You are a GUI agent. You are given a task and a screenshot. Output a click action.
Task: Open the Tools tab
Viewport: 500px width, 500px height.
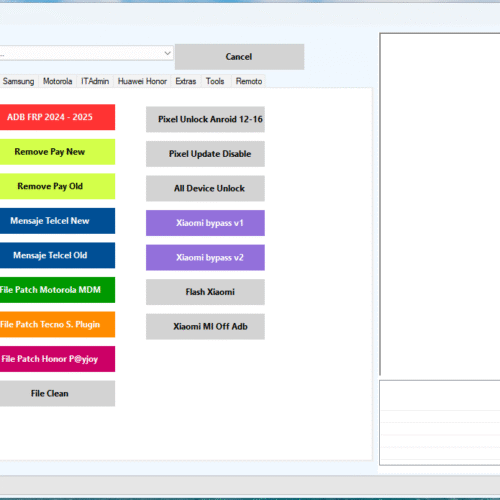[215, 81]
